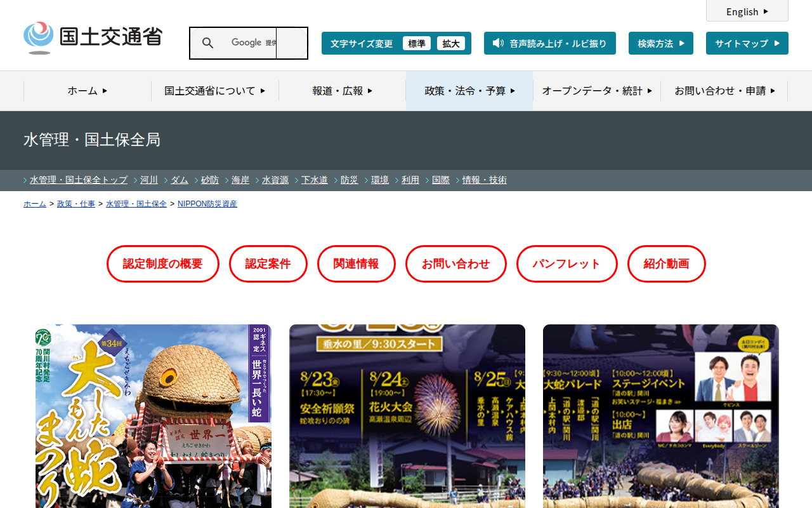
Task: Open the 花火大会 schedule poster image
Action: point(407,416)
